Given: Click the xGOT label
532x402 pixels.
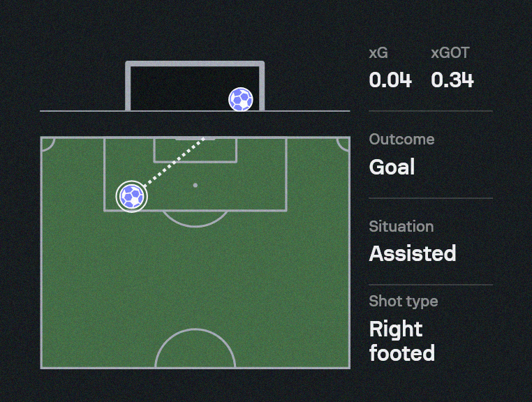Looking at the screenshot, I should point(450,54).
